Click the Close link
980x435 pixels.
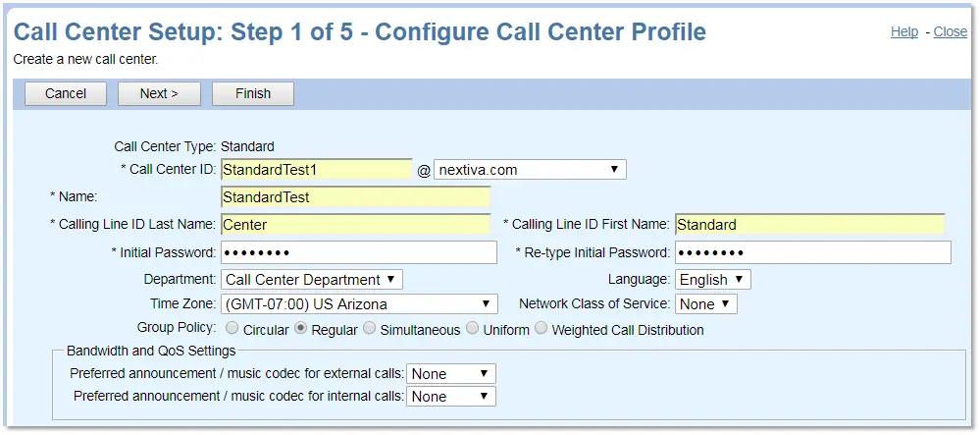(x=950, y=32)
